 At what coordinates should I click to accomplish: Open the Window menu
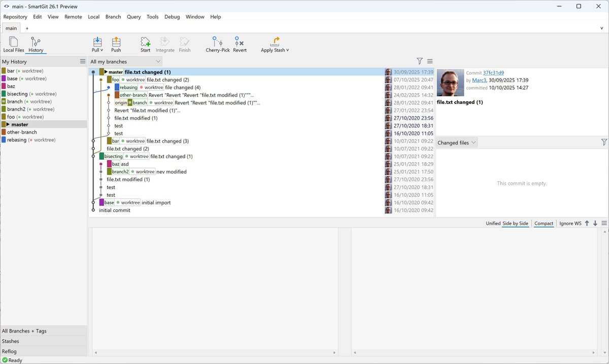[195, 17]
